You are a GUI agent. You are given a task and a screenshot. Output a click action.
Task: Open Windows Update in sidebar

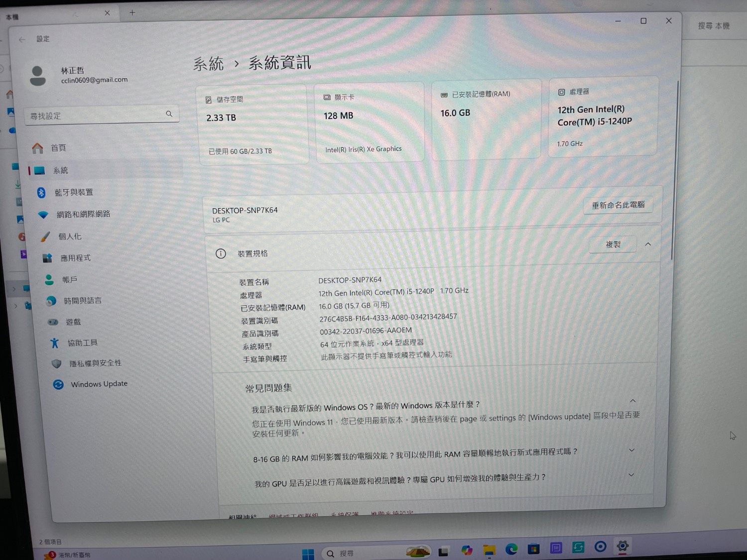click(99, 384)
